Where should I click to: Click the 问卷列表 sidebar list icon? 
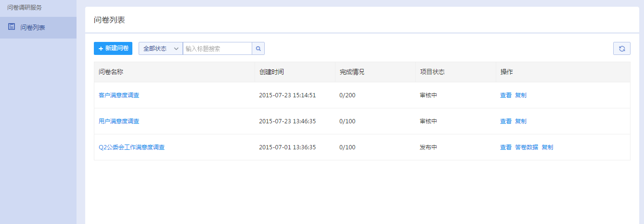(12, 27)
